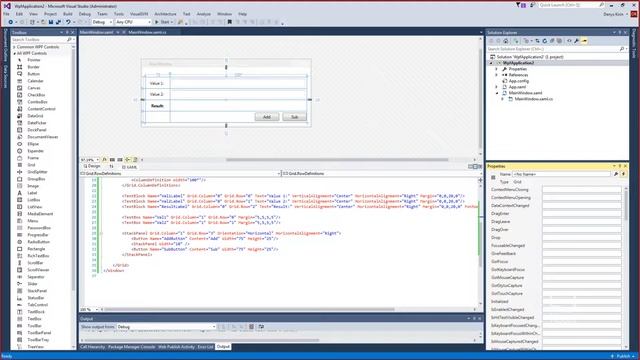Viewport: 640px width, 360px height.
Task: Toggle auto-hide pin on Toolbox panel
Action: (x=68, y=32)
